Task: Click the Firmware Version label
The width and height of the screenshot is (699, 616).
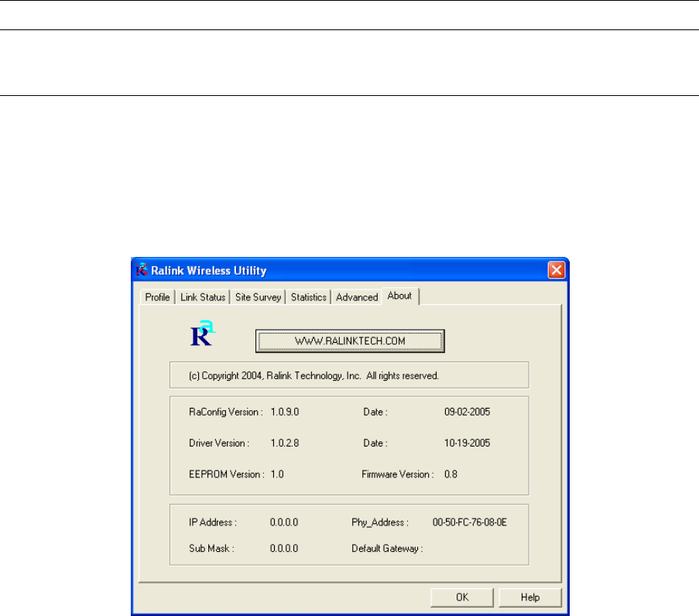Action: pos(398,474)
